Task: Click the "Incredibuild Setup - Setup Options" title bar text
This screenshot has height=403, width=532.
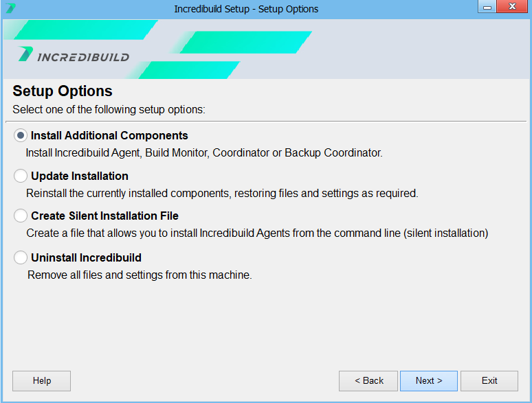Action: click(x=246, y=9)
